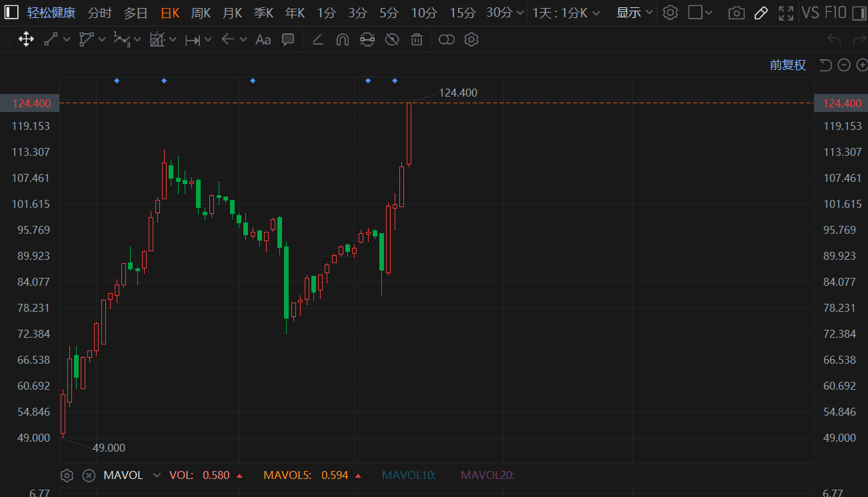868x497 pixels.
Task: Click the 前复权 adjustment link
Action: (x=787, y=65)
